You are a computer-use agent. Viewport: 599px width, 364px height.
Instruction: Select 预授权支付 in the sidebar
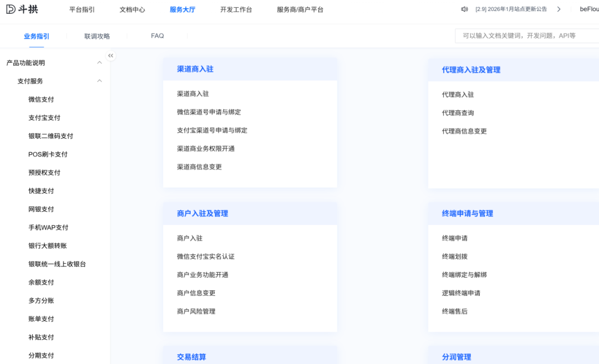[44, 172]
